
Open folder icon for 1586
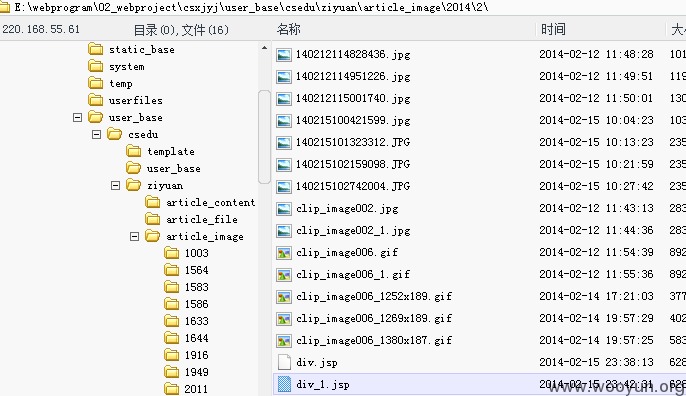172,304
